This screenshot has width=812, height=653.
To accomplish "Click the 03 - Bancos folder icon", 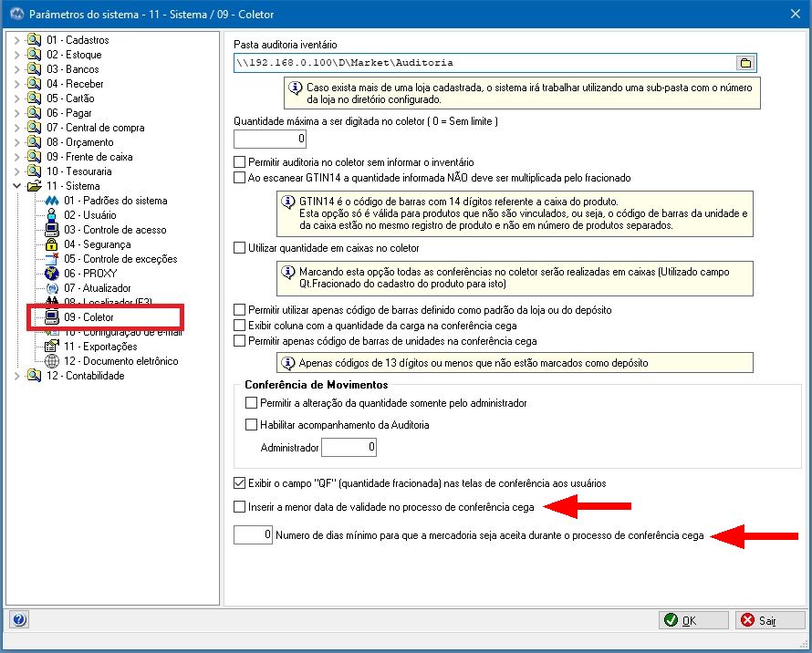I will tap(34, 69).
